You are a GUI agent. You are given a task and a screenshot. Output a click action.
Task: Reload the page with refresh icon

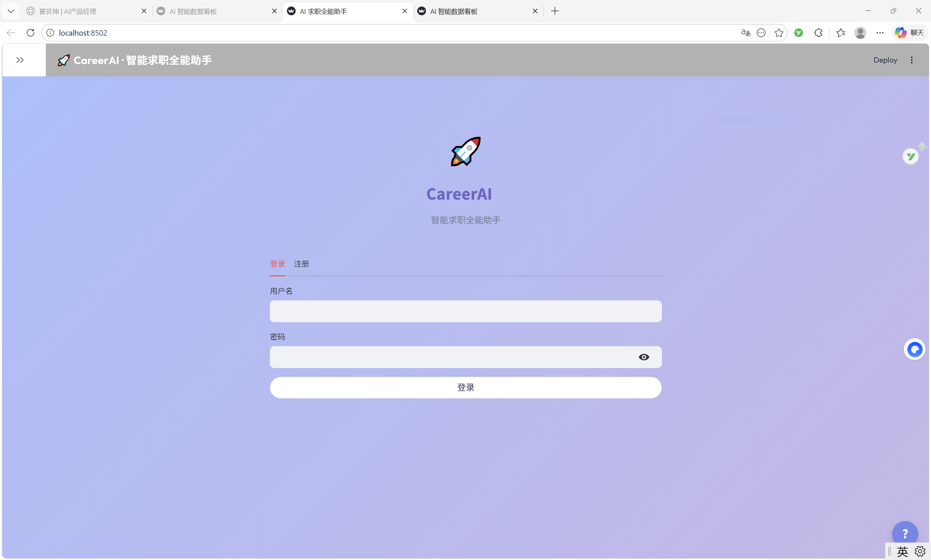pyautogui.click(x=31, y=33)
